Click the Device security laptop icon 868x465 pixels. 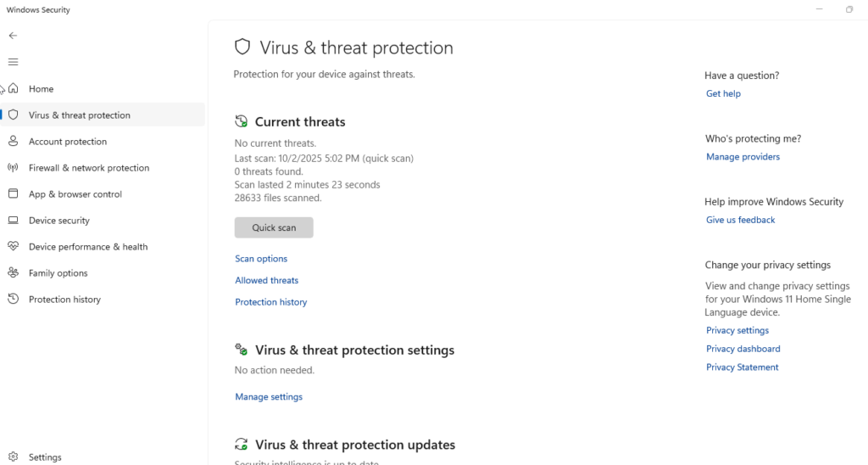[14, 221]
